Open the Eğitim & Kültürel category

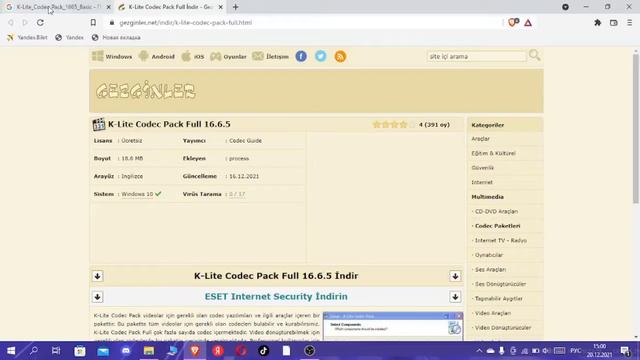tap(493, 153)
